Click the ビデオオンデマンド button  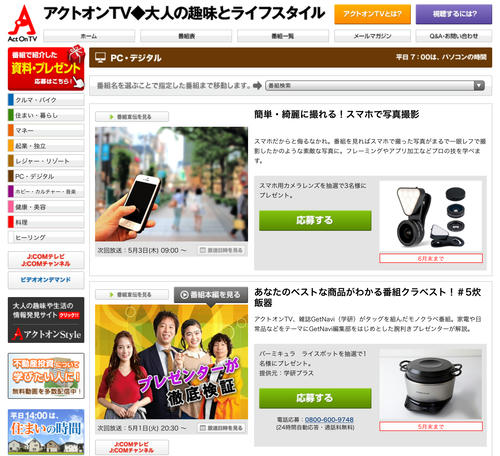[46, 280]
